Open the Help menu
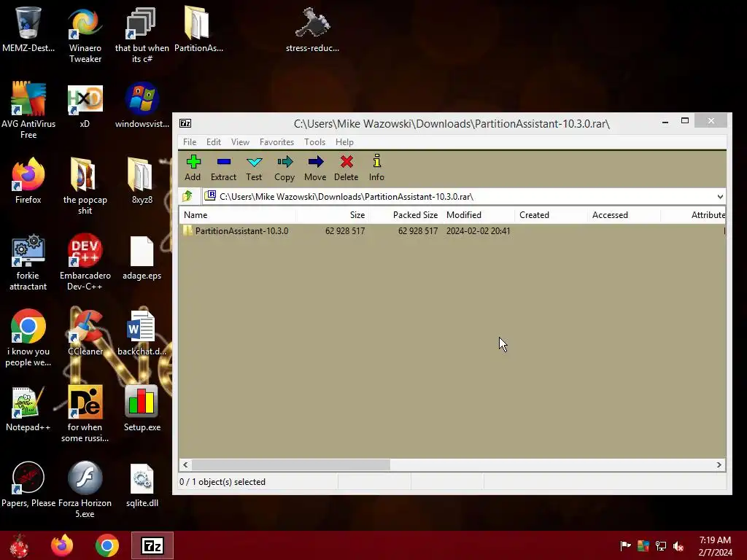Image resolution: width=747 pixels, height=560 pixels. point(344,142)
